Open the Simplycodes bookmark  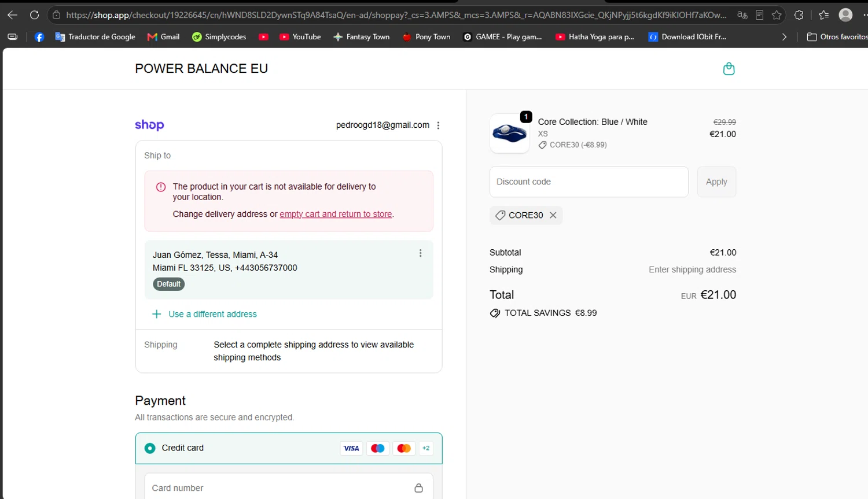point(219,37)
